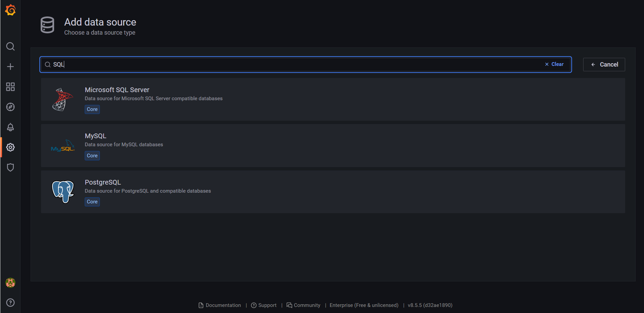Clear the data source search filter
The height and width of the screenshot is (313, 644).
coord(554,64)
